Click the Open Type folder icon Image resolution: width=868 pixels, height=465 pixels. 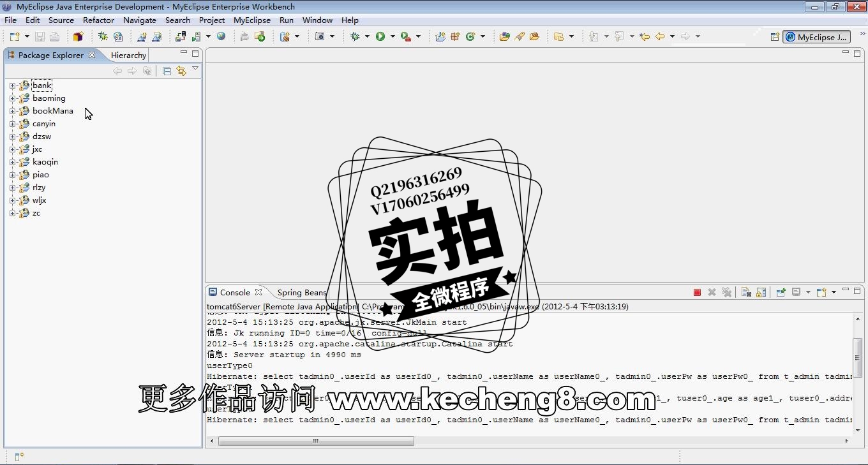pyautogui.click(x=504, y=36)
